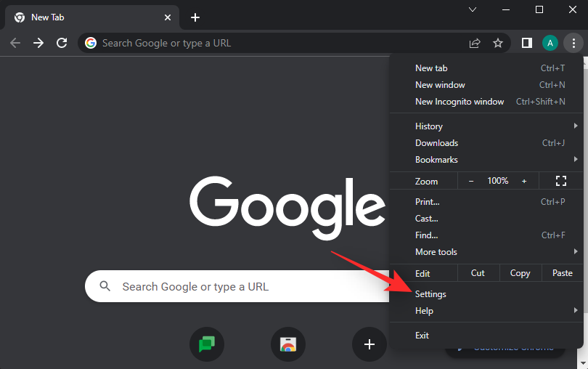The width and height of the screenshot is (588, 369).
Task: Click the Paste button in Edit row
Action: coord(562,273)
